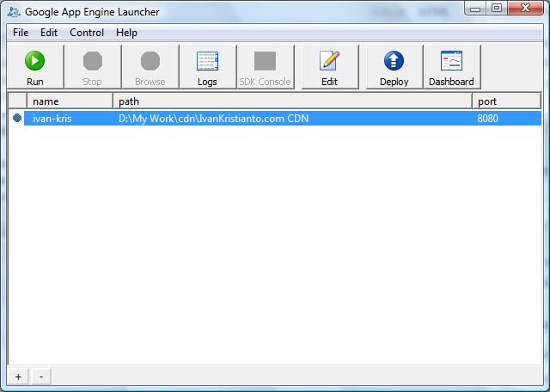Maximize the Google App Engine Launcher window
Viewport: 550px width, 392px height.
(497, 9)
